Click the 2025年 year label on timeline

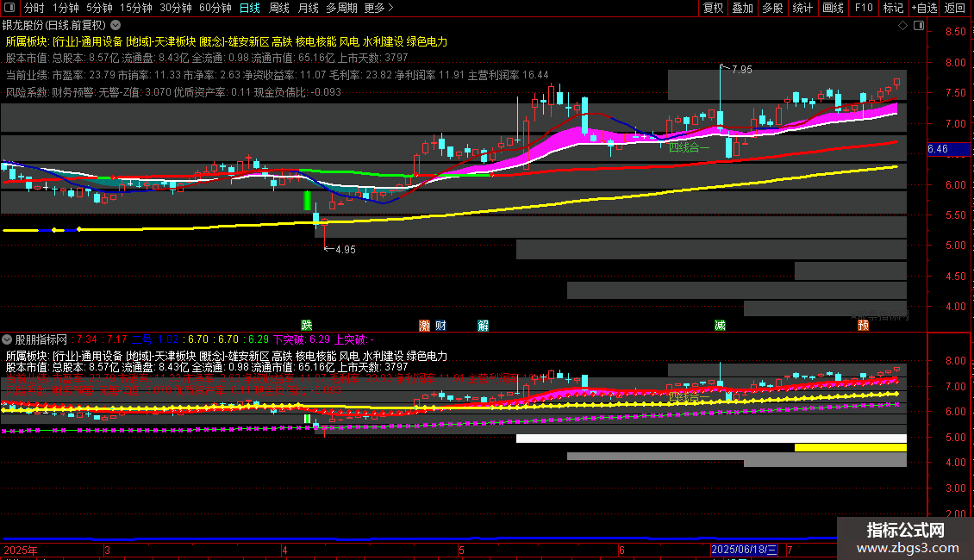(x=21, y=550)
